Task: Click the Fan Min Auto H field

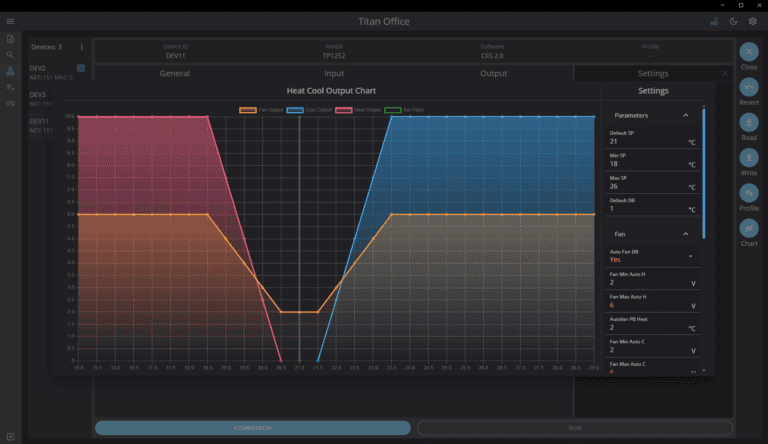Action: pyautogui.click(x=652, y=279)
